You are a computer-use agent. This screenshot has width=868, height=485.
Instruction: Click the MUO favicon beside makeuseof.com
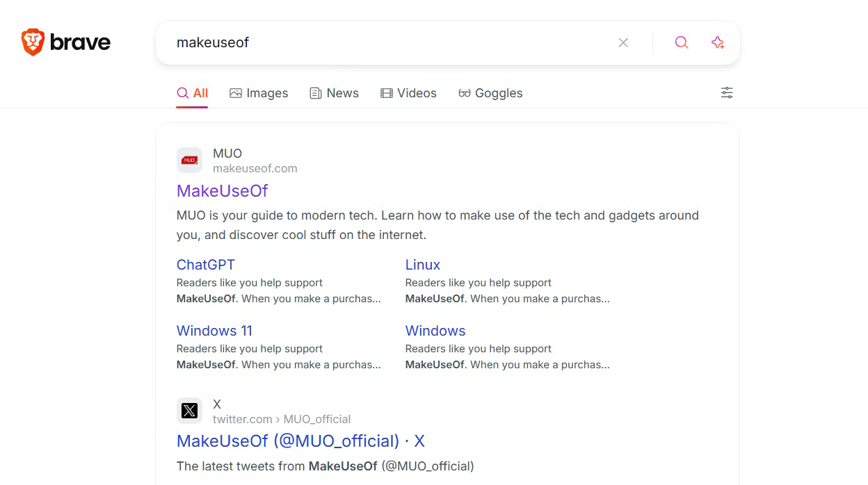pos(189,160)
